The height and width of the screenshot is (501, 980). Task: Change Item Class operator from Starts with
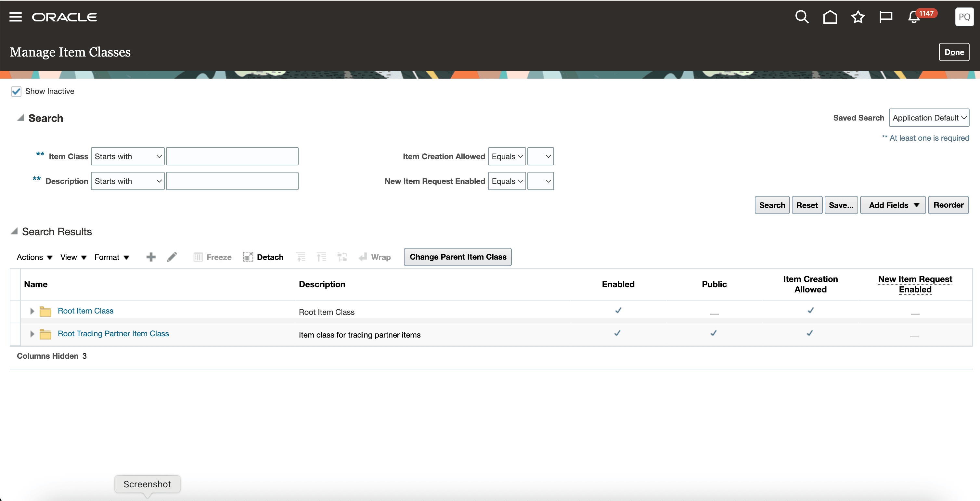coord(127,156)
